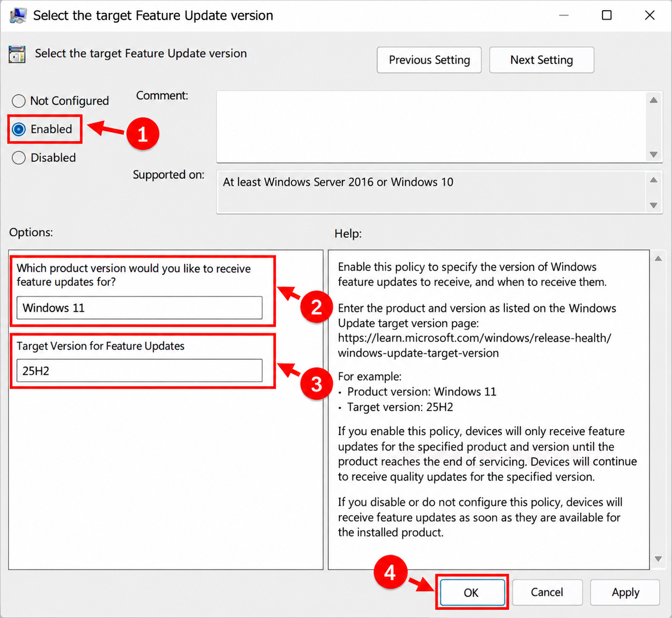Maximize the policy dialog window
Viewport: 672px width, 618px height.
tap(607, 15)
